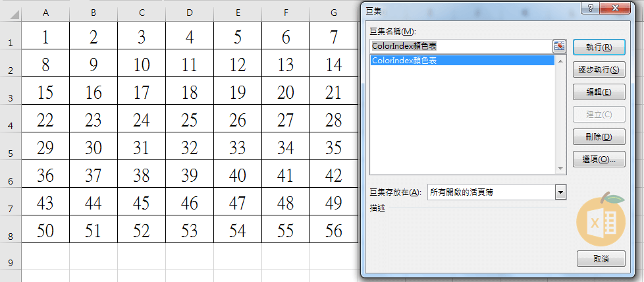Open macro editor via 編輯 button
644x282 pixels.
tap(600, 92)
